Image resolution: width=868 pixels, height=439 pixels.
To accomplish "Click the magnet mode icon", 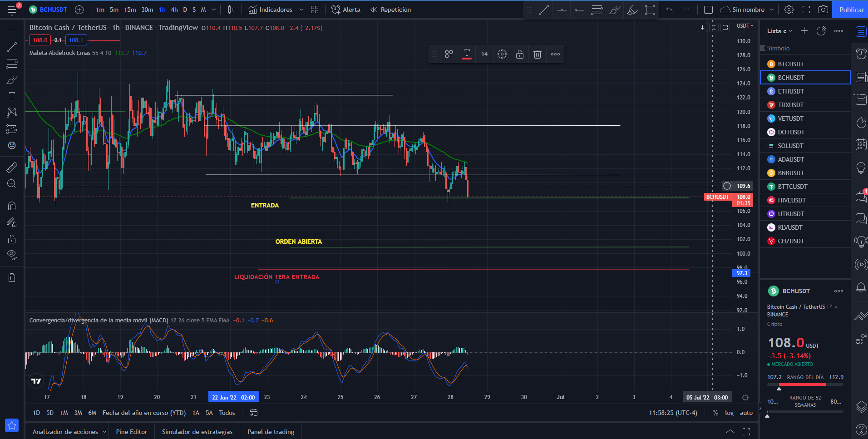I will 12,206.
